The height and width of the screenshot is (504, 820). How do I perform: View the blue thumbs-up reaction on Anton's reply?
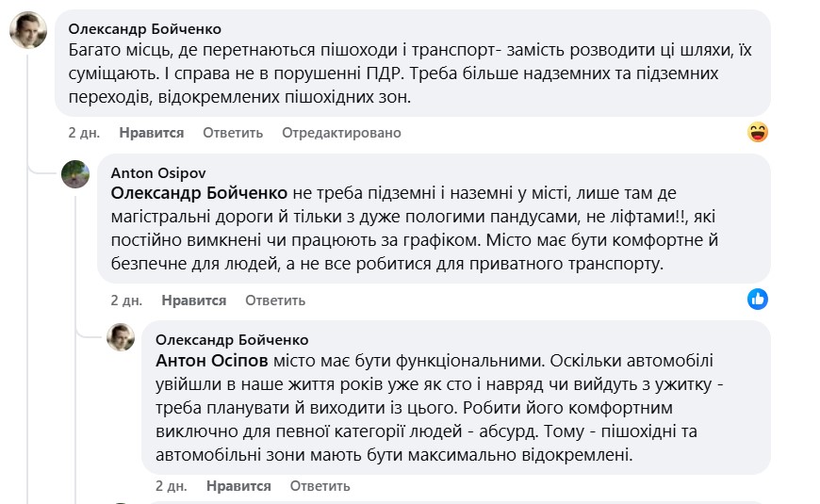pos(757,300)
